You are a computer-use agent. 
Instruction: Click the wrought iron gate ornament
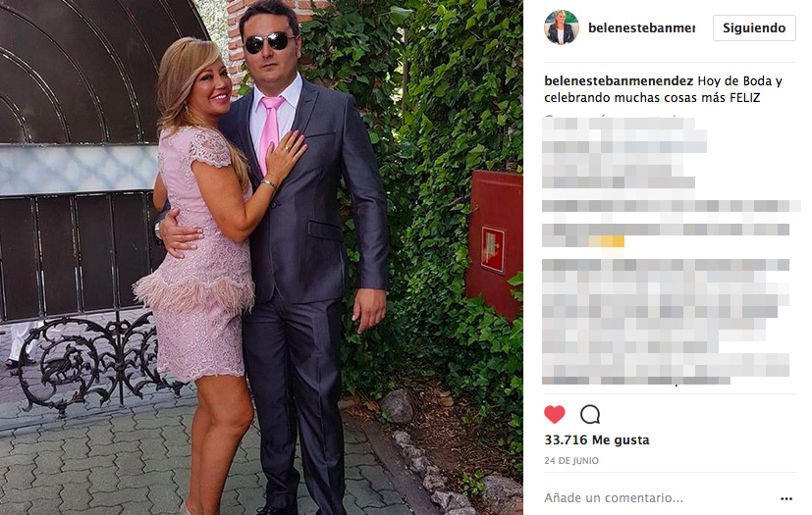click(x=93, y=360)
